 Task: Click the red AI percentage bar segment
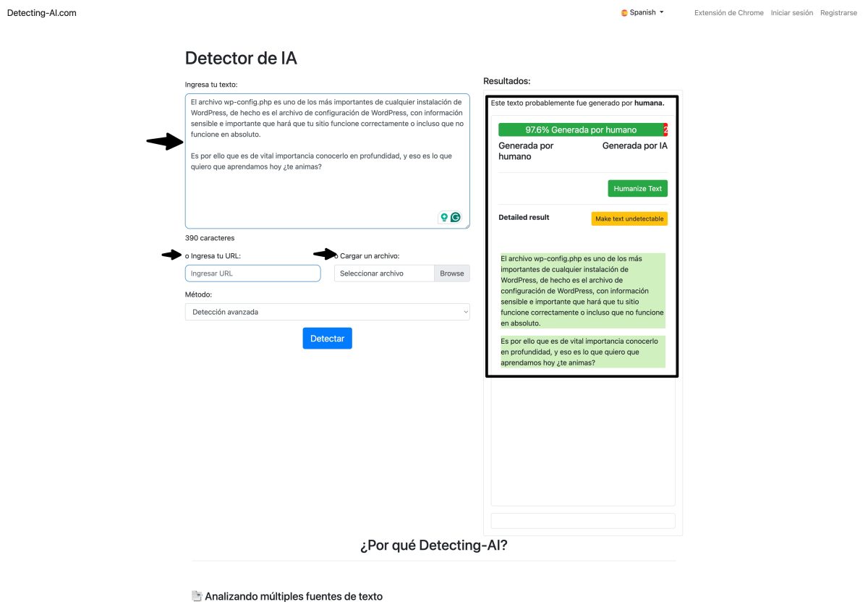tap(665, 130)
